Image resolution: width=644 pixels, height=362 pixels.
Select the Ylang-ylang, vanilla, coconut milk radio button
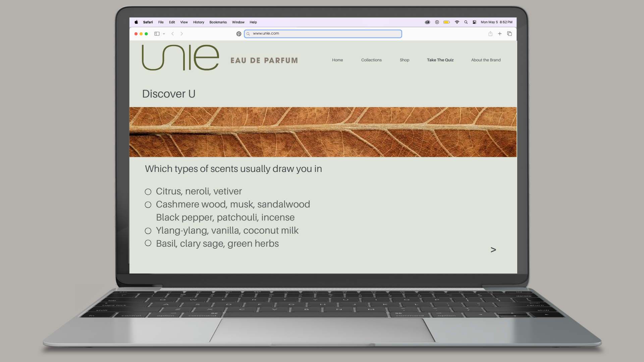(148, 231)
